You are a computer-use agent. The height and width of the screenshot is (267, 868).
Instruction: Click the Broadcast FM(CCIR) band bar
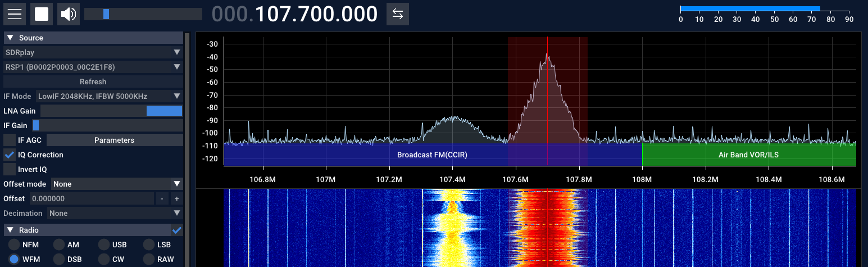[433, 155]
